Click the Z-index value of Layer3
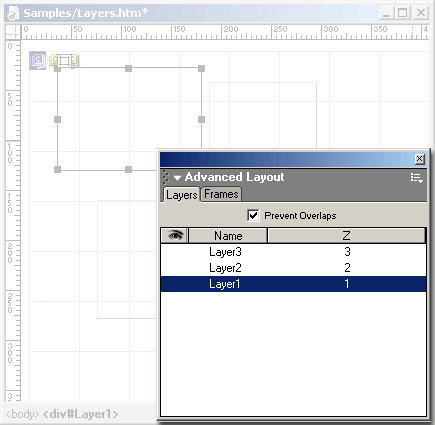This screenshot has width=435, height=425. 347,252
